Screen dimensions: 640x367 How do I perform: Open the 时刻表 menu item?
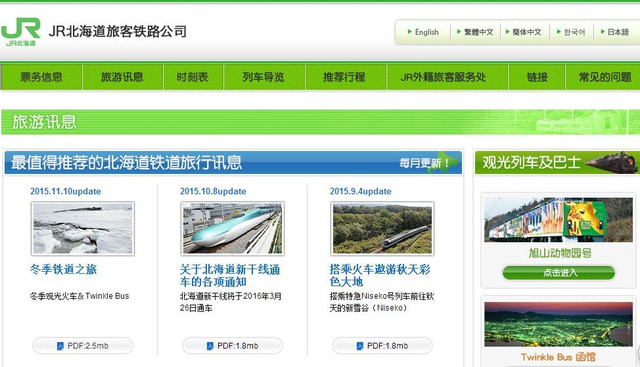(193, 77)
